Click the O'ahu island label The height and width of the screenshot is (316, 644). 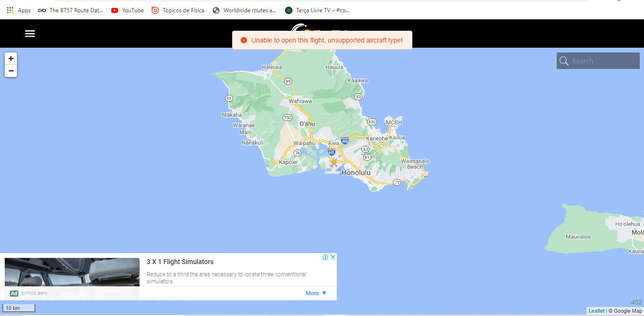(x=307, y=124)
